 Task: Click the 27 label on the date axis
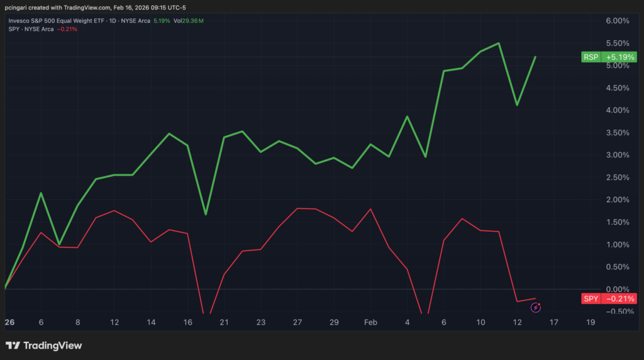(x=297, y=322)
